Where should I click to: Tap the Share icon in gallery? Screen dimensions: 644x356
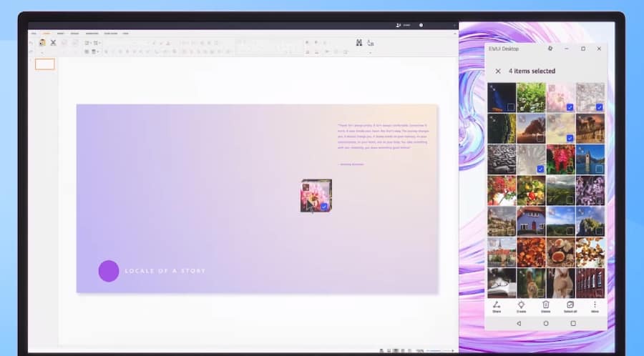click(x=497, y=306)
